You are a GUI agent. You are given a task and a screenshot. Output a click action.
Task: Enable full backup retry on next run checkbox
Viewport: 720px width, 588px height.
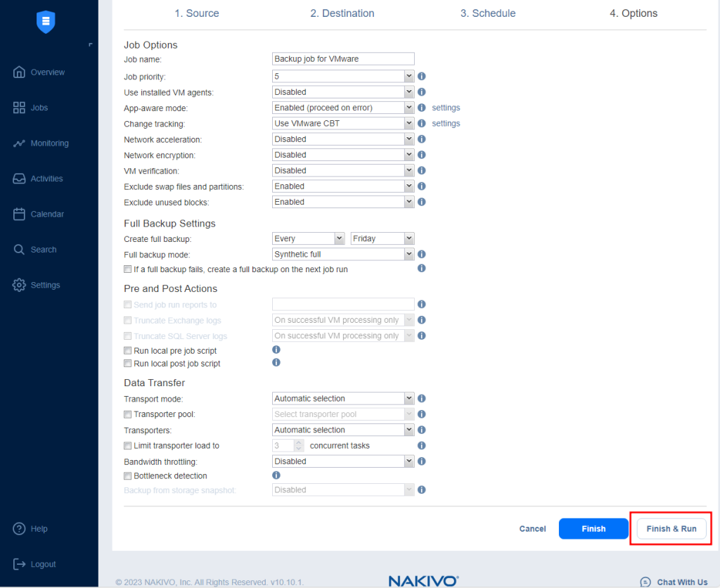[128, 269]
